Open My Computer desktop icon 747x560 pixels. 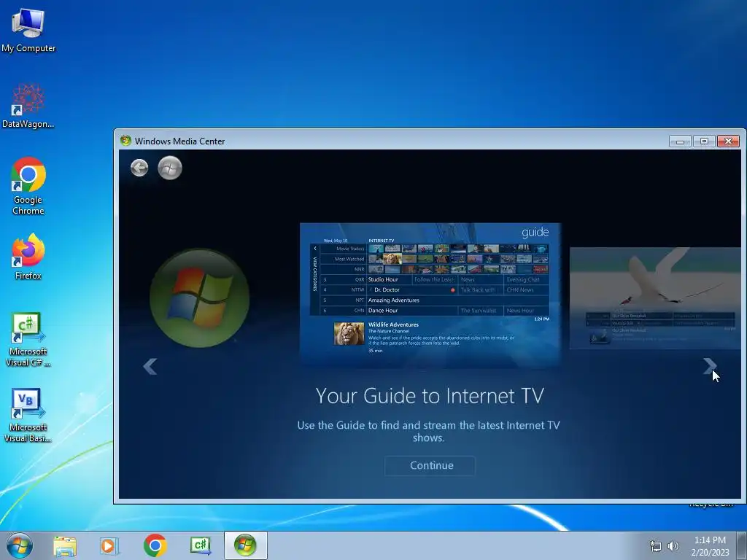[x=28, y=30]
